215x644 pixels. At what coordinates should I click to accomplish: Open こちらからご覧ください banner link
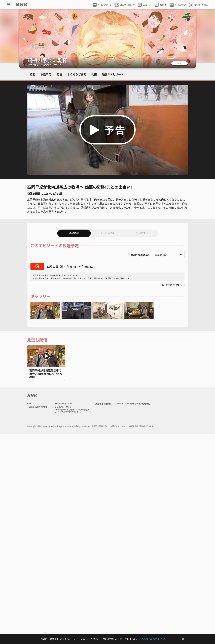click(153, 639)
